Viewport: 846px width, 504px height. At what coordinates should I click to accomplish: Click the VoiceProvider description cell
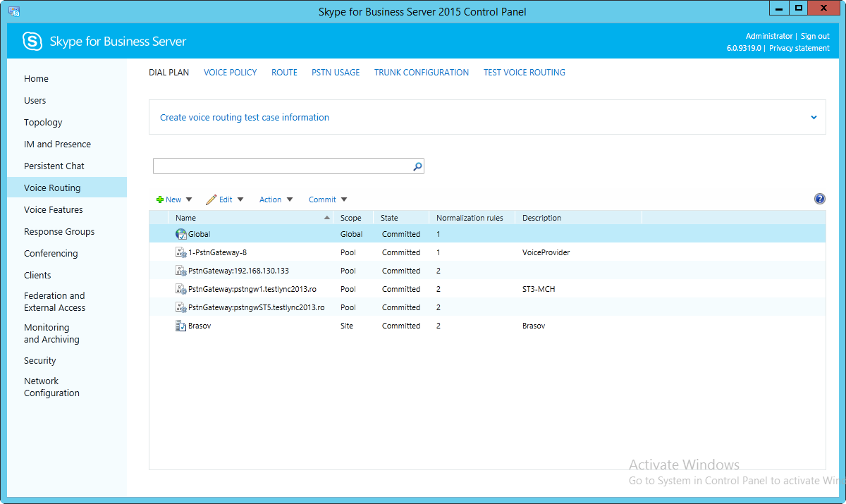click(x=546, y=252)
